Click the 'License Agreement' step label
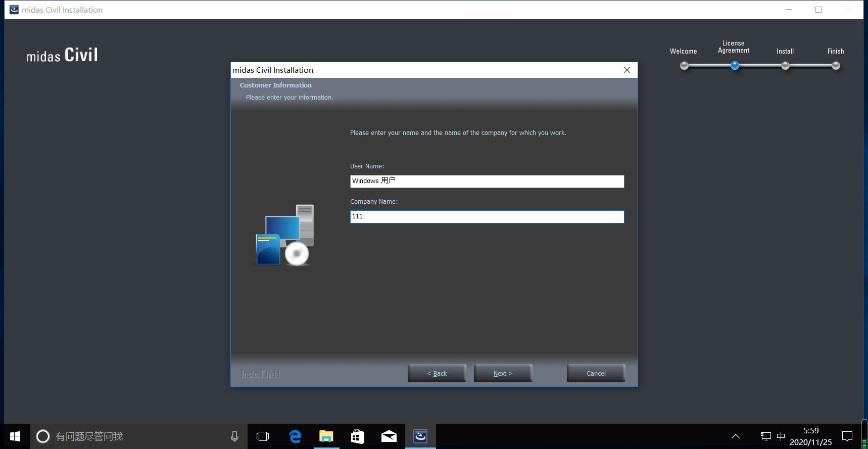The image size is (868, 449). pos(734,47)
